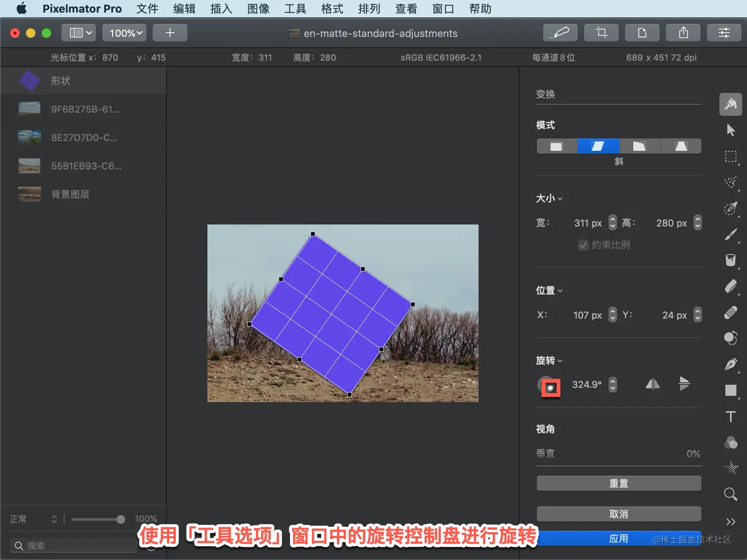
Task: Toggle the tool options sliders button
Action: click(724, 33)
